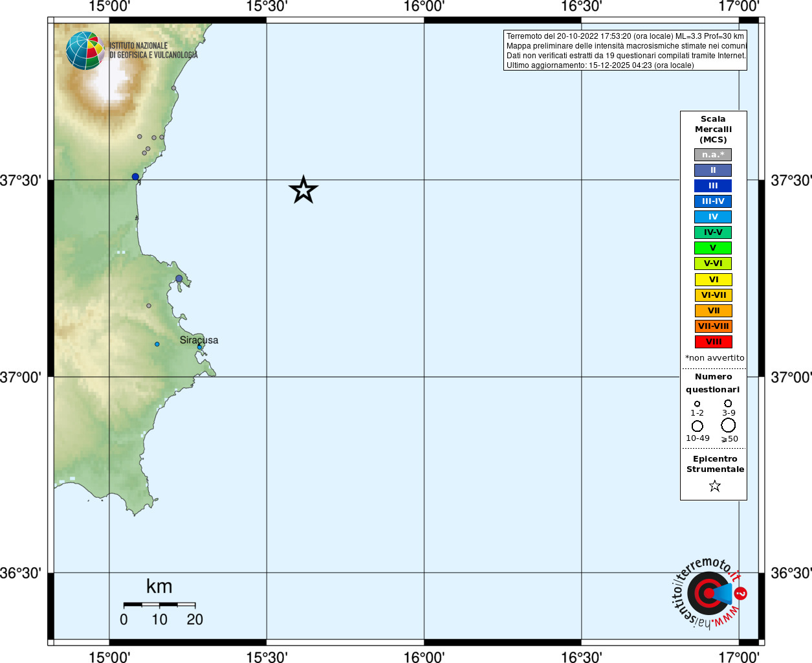Screen dimensions: 812x663
Task: Select the yellow VI legend swatch
Action: point(713,280)
